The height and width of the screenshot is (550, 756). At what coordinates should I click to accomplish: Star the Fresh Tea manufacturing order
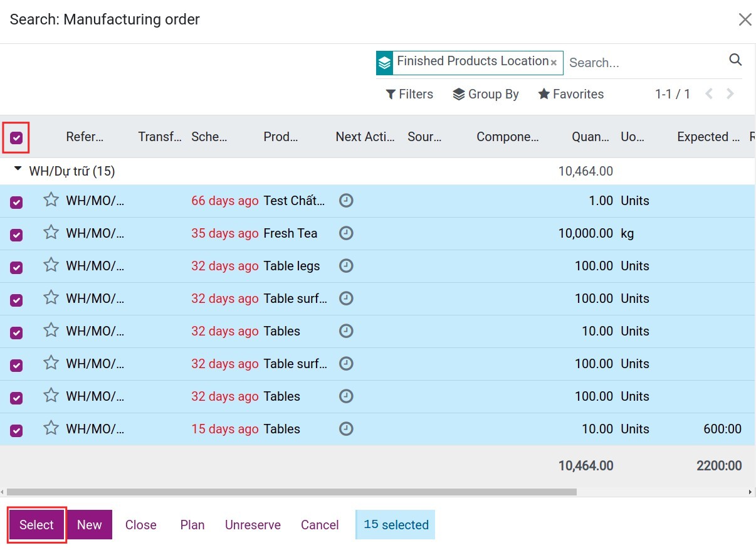tap(51, 233)
